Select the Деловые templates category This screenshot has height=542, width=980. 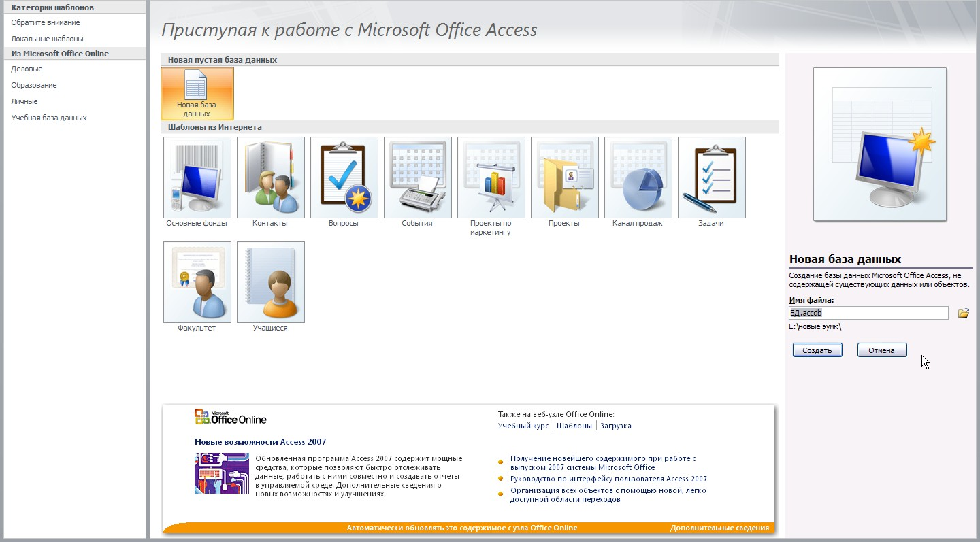(27, 69)
